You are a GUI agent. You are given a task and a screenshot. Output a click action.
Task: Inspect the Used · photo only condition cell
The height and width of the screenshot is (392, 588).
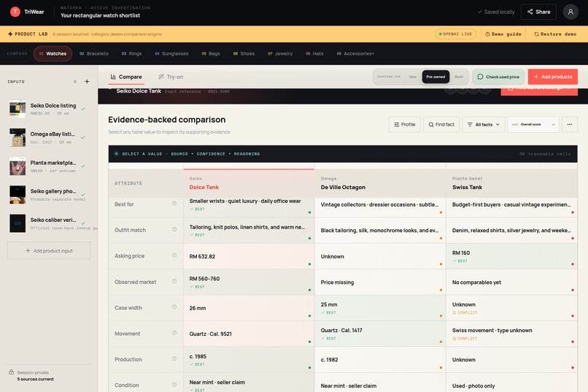point(512,383)
